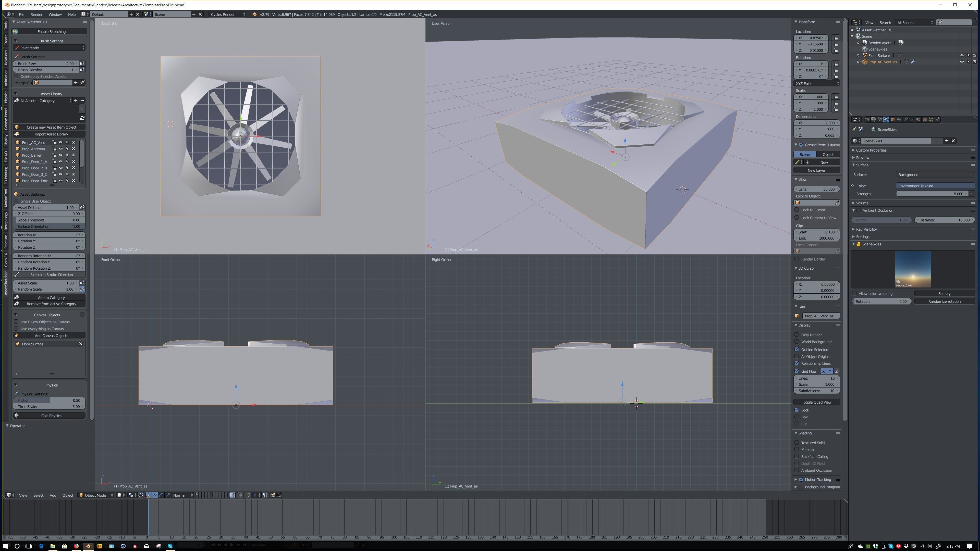Image resolution: width=980 pixels, height=551 pixels.
Task: Open the Modifiers properties tab wrench icon
Action: tap(905, 119)
